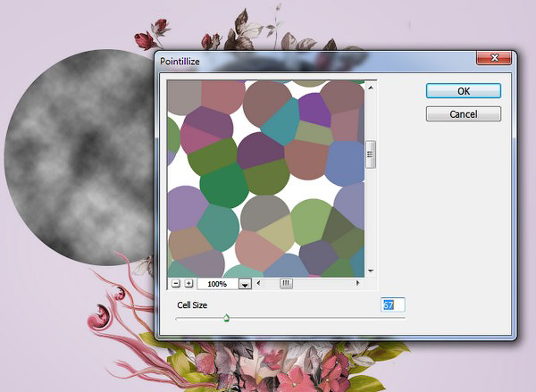The image size is (536, 392).
Task: Open the preview zoom percentage dropdown
Action: point(245,284)
